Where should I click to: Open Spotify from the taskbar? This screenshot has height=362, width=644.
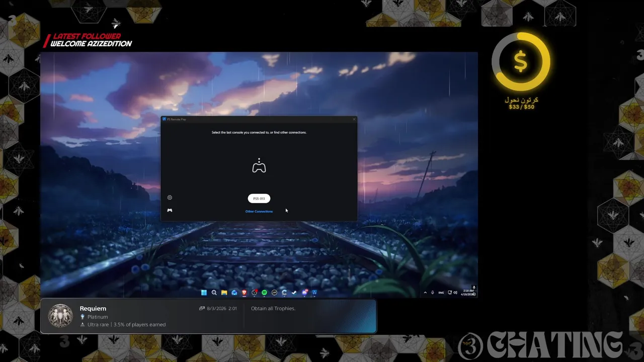tap(264, 293)
